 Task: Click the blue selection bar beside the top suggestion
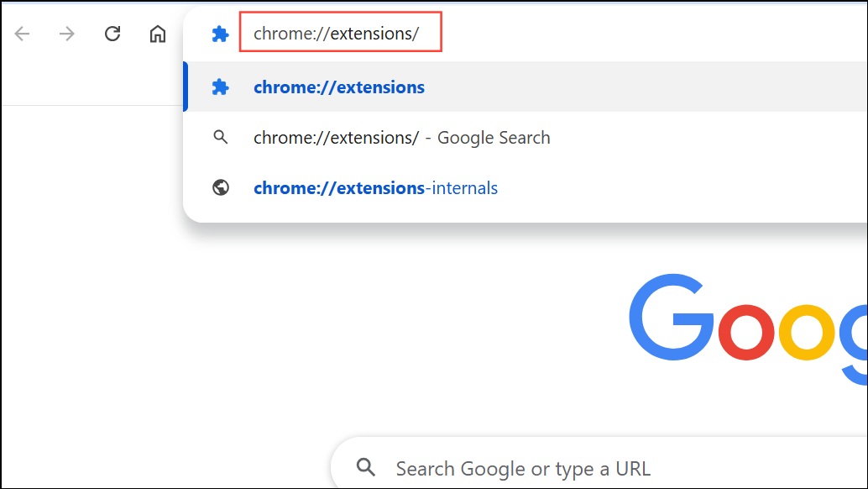[186, 87]
